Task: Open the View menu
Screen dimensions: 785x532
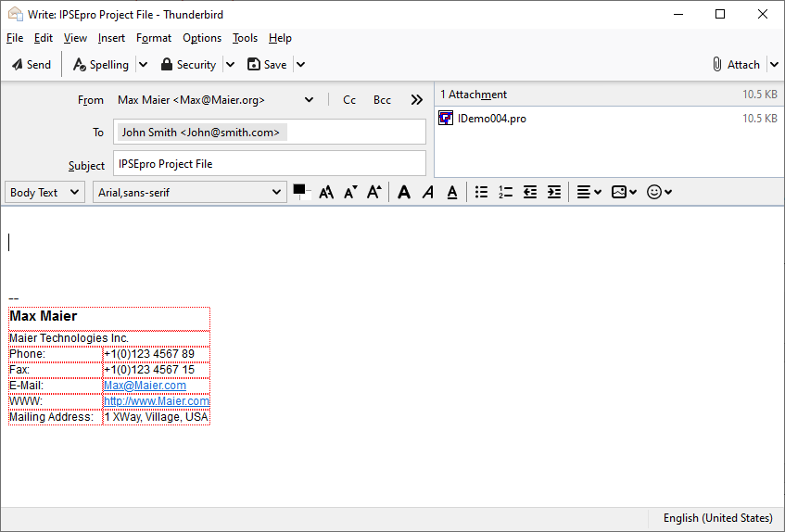Action: pos(75,38)
